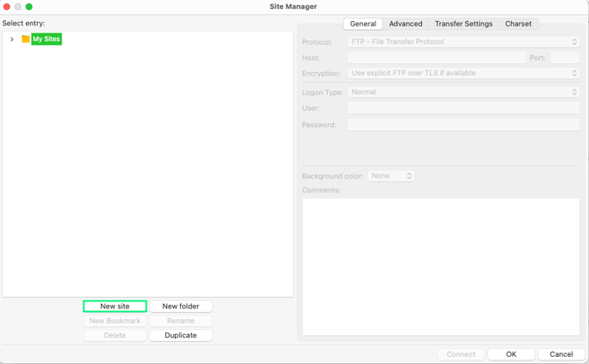Select the My Sites entry
Viewport: 589px width, 364px height.
point(47,40)
